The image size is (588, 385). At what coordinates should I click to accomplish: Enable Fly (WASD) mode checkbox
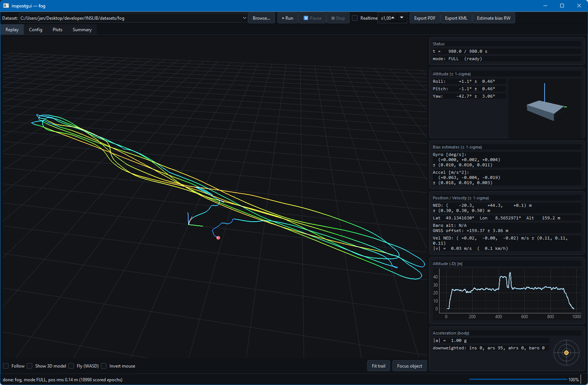pos(71,366)
